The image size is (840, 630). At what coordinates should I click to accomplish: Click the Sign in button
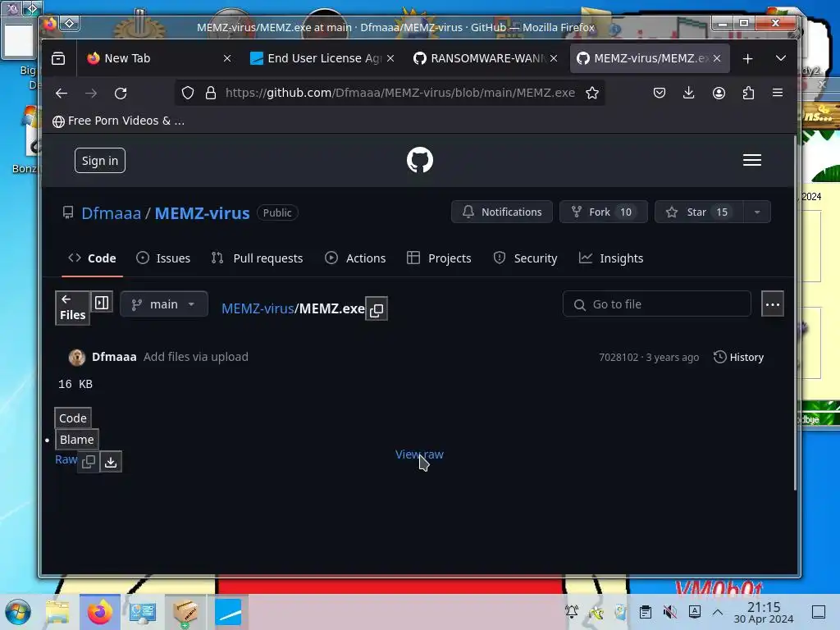tap(99, 161)
